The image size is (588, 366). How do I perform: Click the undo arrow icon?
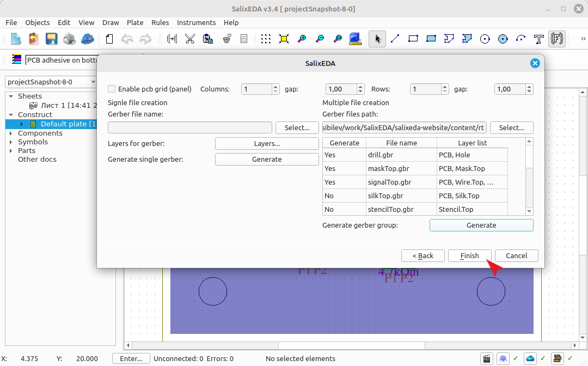[x=127, y=39]
